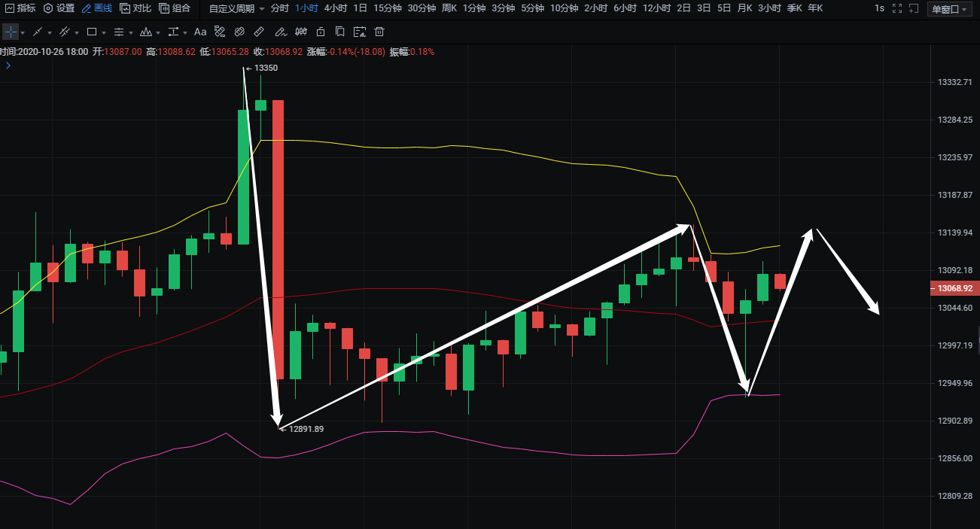Screen dimensions: 980x529
Task: Expand the blue chevron under the time info
Action: 8,65
